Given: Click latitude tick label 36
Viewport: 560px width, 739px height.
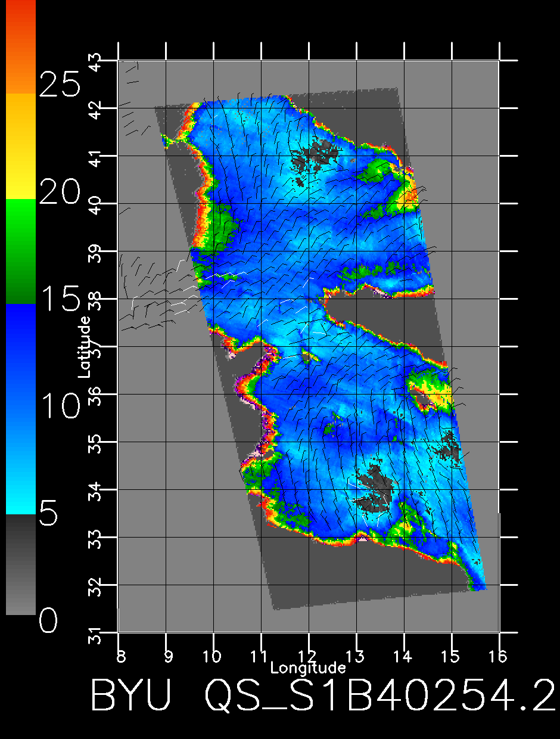Looking at the screenshot, I should click(x=95, y=396).
